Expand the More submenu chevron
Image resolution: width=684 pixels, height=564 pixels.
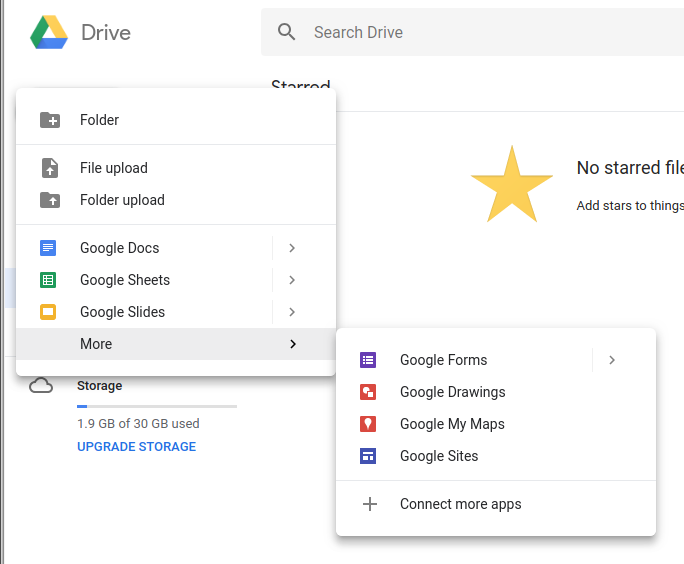pyautogui.click(x=293, y=344)
